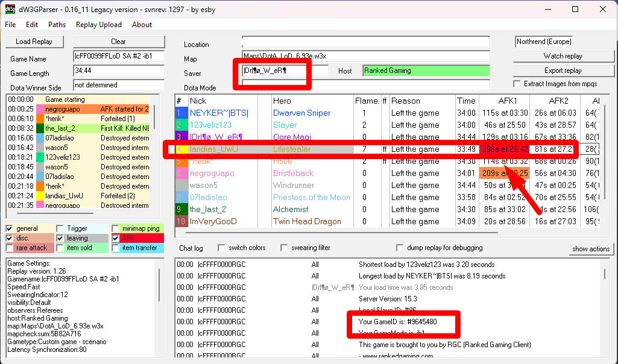Click into the Game Name field

coord(119,56)
